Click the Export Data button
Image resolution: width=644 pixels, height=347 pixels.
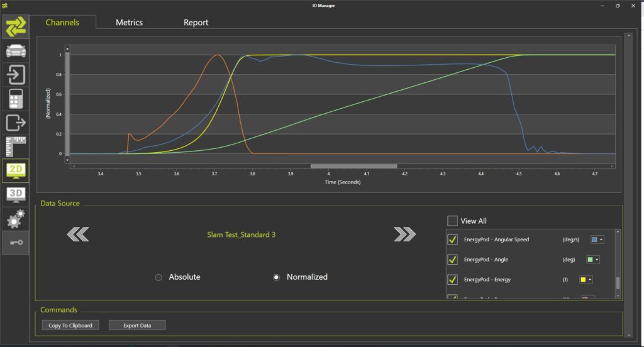click(137, 325)
